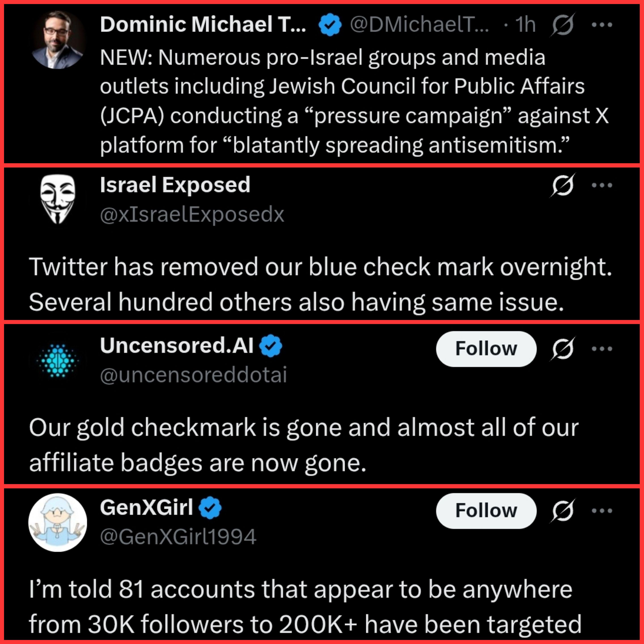Open the more options menu on Dominic's post
Viewport: 644px width, 644px height.
tap(602, 25)
